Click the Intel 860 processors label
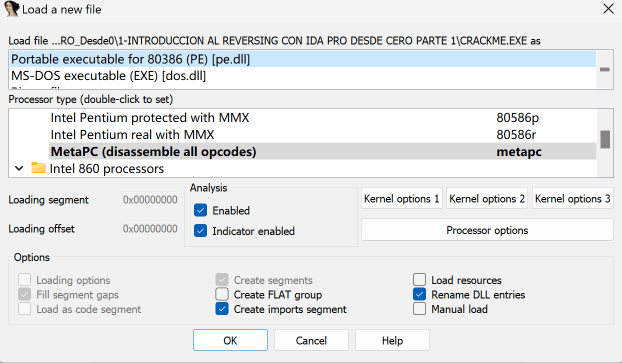The width and height of the screenshot is (622, 363). 107,169
